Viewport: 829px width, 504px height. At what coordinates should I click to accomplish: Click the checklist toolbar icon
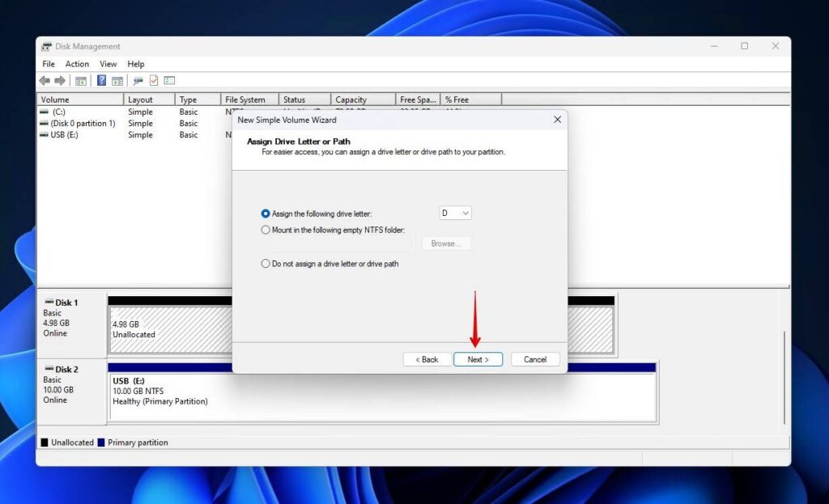point(152,80)
